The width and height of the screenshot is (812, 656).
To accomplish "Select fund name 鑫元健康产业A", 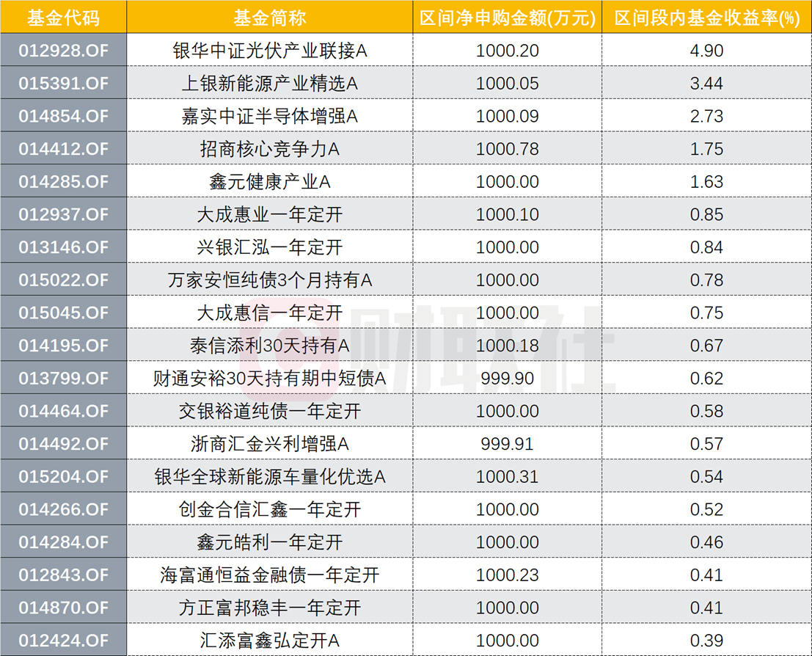I will (270, 182).
